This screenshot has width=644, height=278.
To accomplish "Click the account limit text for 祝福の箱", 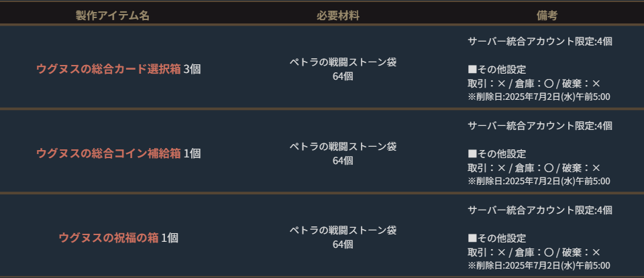I will coord(539,210).
